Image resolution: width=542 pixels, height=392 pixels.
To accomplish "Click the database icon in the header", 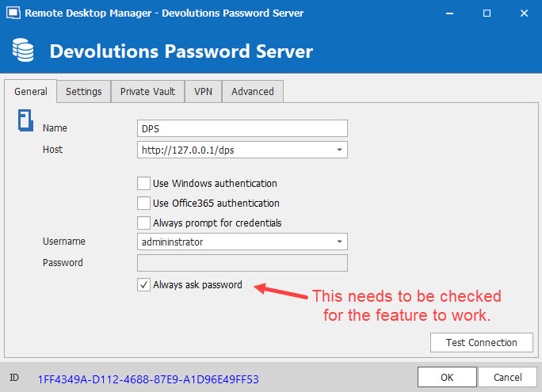I will pyautogui.click(x=22, y=51).
